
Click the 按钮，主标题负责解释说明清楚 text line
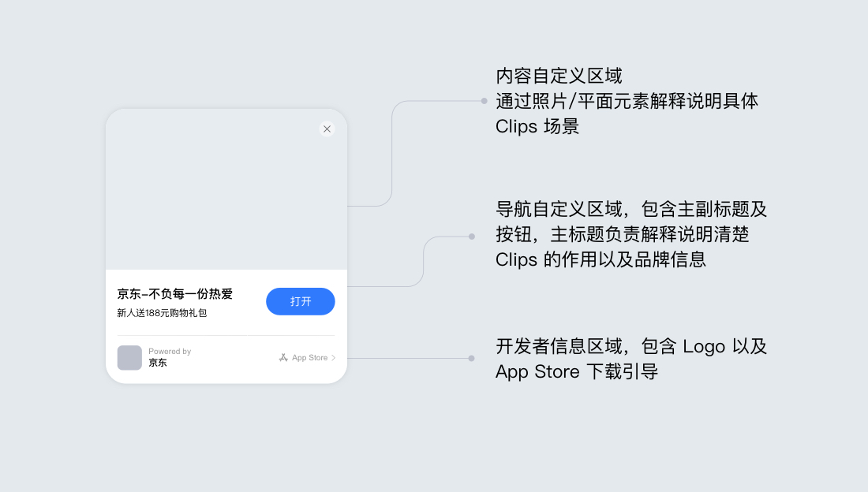tap(623, 235)
